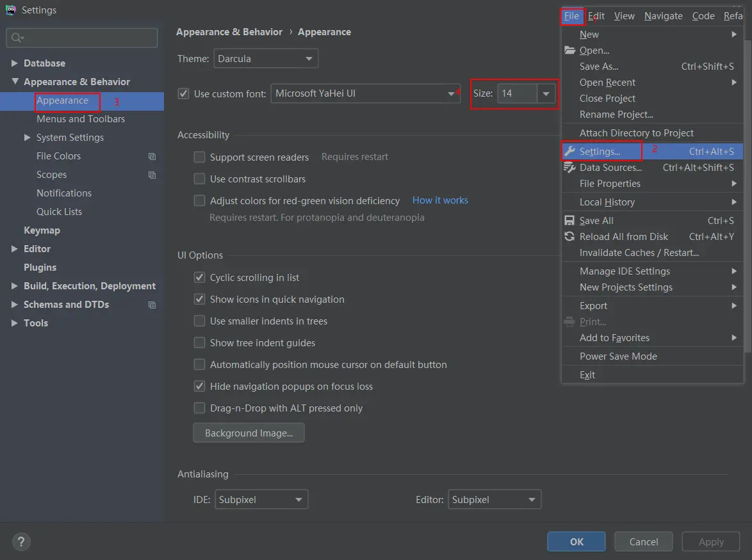This screenshot has height=560, width=752.
Task: Select Menus and Toolbars in settings tree
Action: click(81, 119)
